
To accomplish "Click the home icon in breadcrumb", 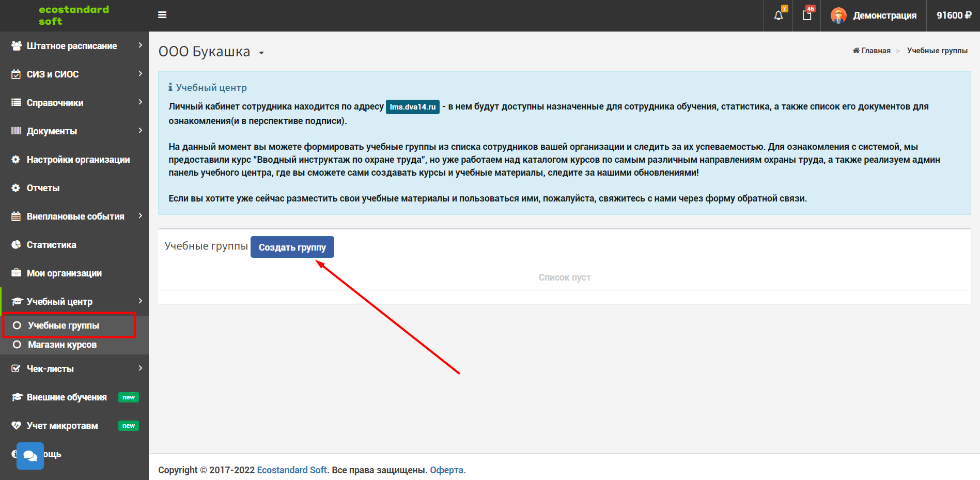I will click(x=856, y=51).
